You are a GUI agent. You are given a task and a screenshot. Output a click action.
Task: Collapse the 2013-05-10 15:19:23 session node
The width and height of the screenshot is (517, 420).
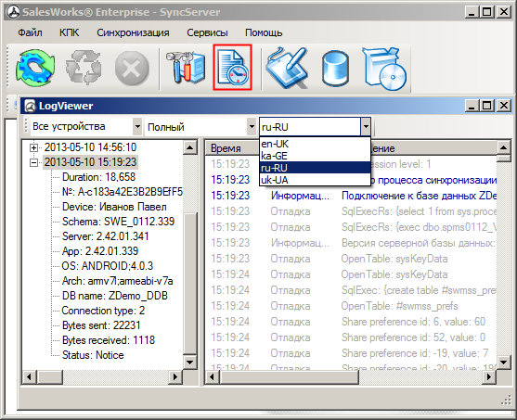point(33,162)
